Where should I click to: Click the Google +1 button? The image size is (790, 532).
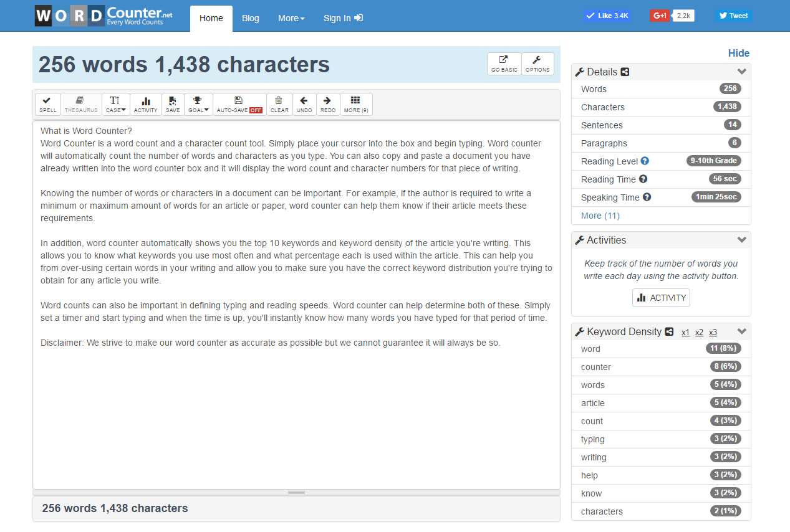click(659, 16)
